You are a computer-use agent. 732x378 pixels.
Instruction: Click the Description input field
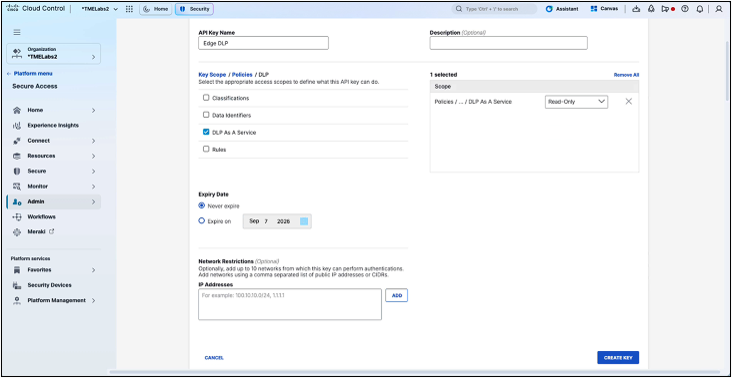point(508,43)
